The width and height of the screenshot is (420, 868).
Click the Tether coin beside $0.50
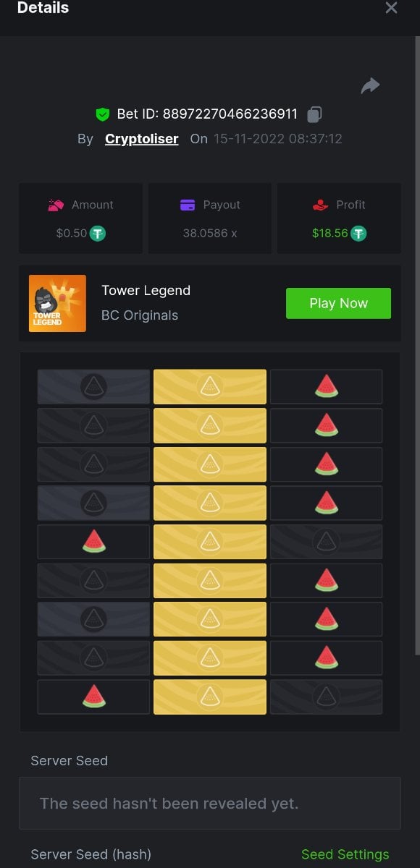(x=98, y=234)
